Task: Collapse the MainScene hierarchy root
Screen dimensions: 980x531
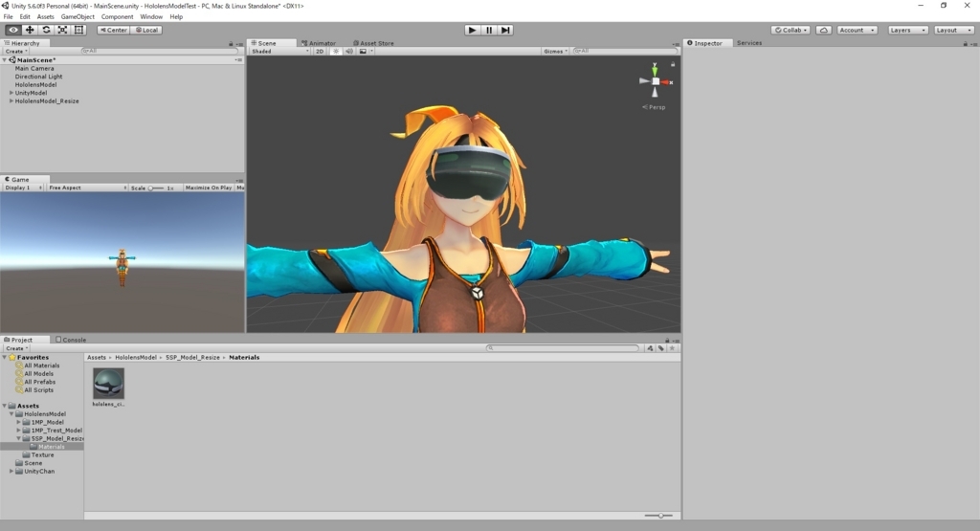Action: coord(5,60)
